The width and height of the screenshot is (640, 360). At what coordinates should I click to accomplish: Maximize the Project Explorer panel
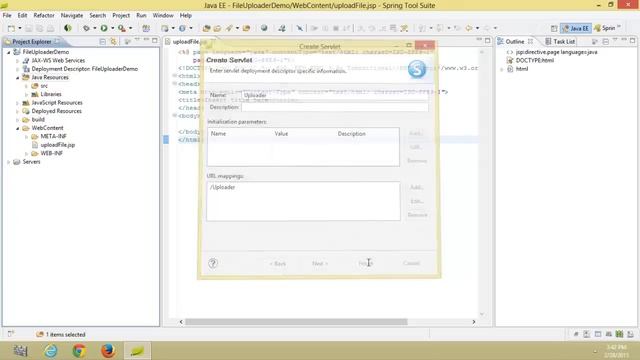(x=155, y=40)
